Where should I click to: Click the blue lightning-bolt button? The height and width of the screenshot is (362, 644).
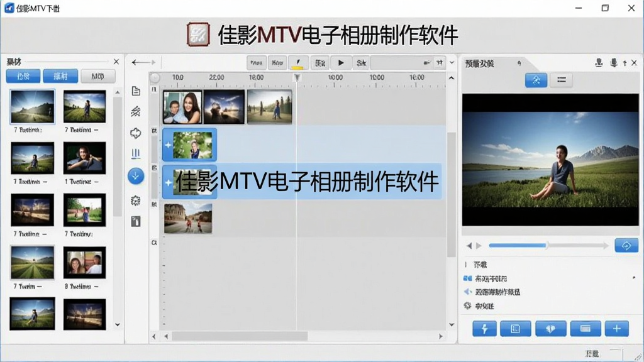click(484, 329)
